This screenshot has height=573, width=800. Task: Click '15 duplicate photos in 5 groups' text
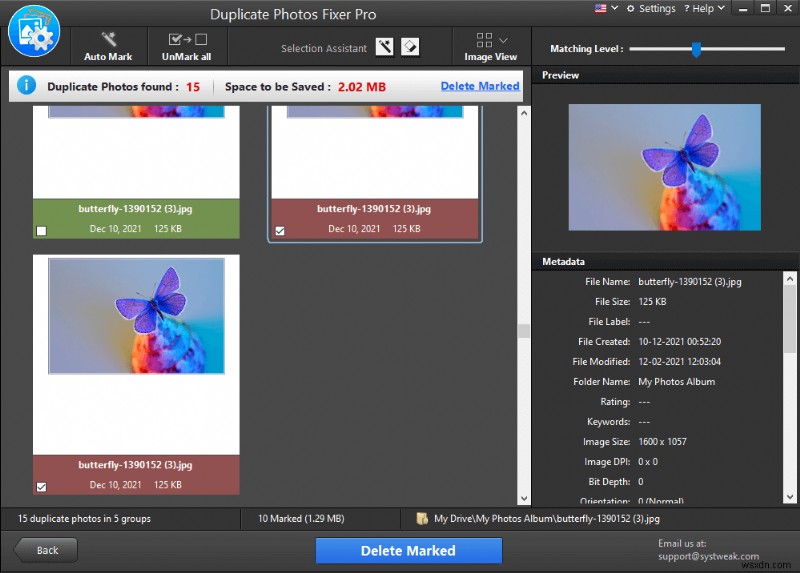[x=85, y=519]
